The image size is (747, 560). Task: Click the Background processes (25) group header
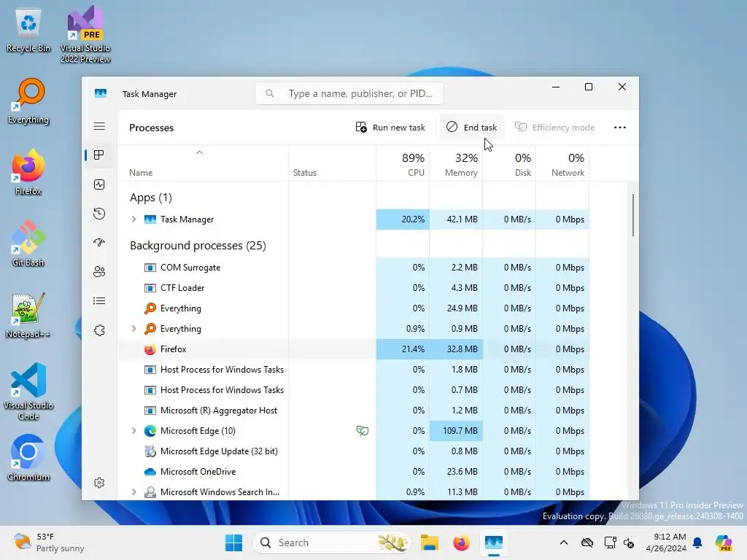point(198,246)
